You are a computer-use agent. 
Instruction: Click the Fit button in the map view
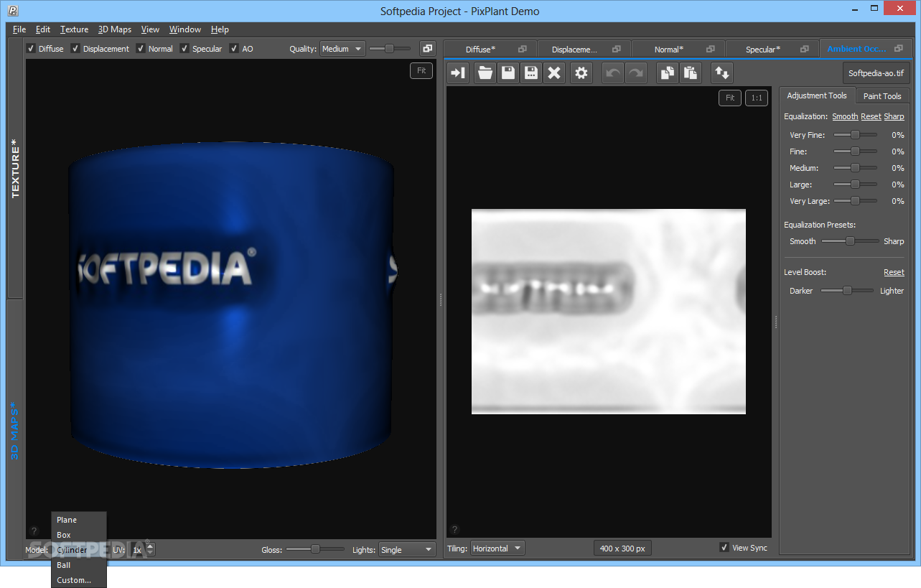click(x=730, y=98)
